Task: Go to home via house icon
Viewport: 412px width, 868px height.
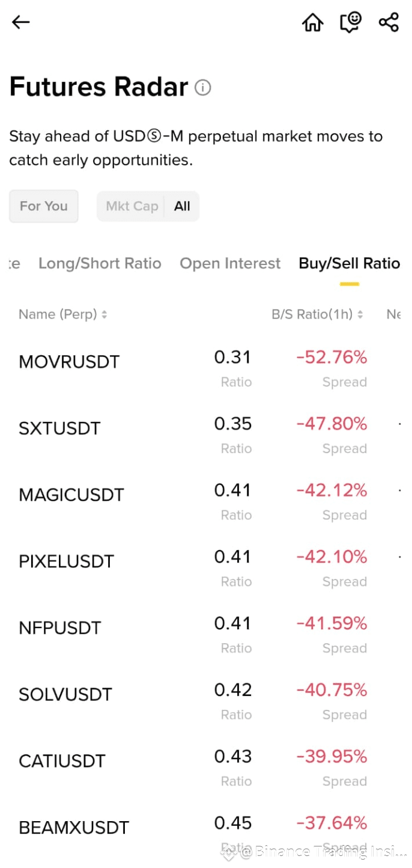Action: click(x=312, y=23)
